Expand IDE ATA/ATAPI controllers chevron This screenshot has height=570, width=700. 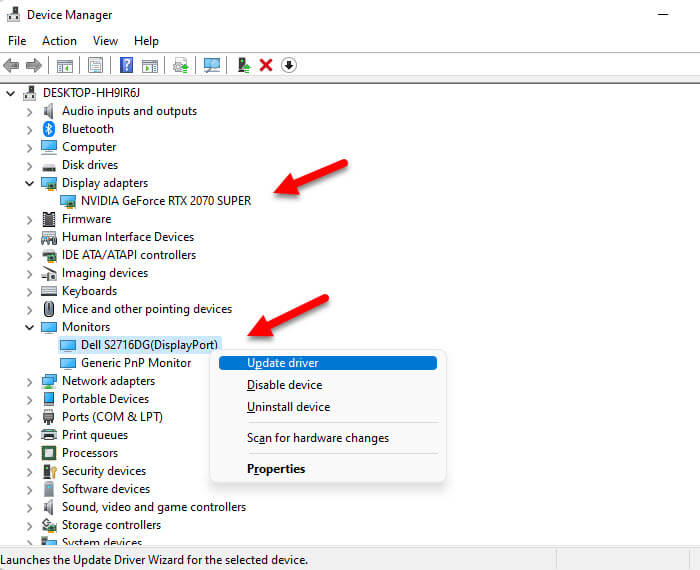(29, 256)
